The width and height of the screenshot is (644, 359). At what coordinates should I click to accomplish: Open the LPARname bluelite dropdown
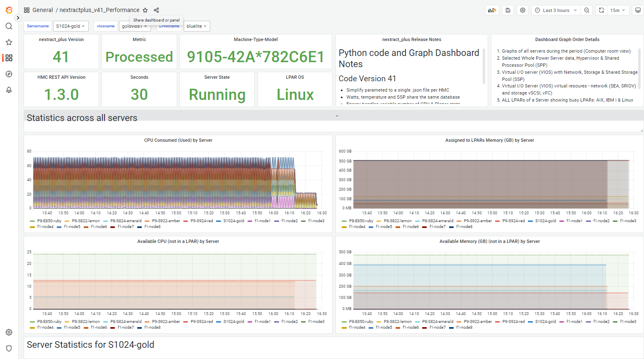[197, 26]
